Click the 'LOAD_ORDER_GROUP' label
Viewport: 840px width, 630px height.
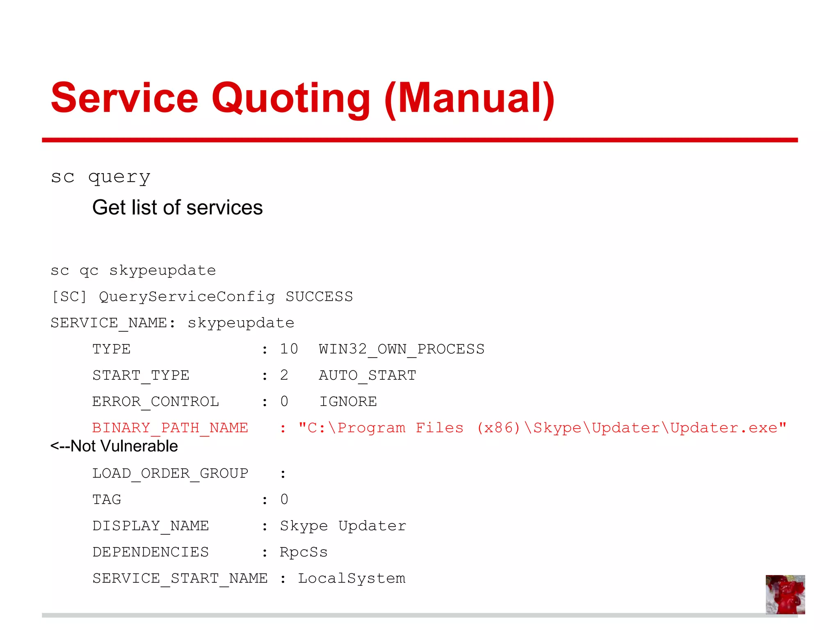tap(170, 474)
